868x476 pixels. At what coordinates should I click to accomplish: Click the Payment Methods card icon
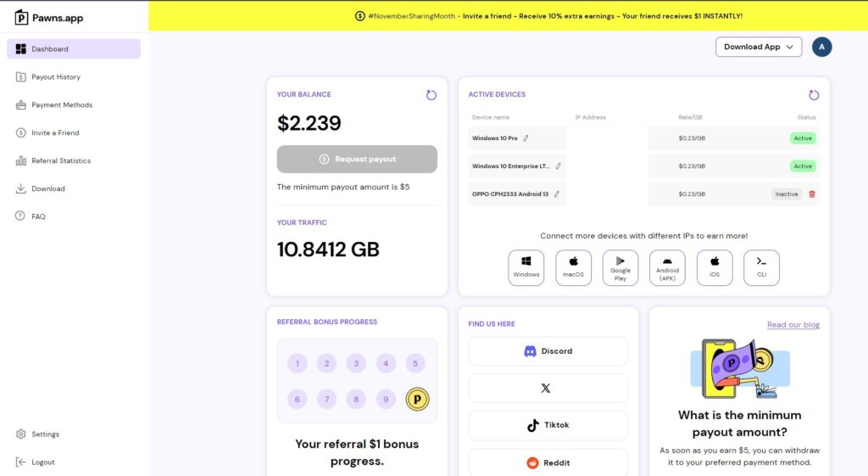pyautogui.click(x=20, y=104)
